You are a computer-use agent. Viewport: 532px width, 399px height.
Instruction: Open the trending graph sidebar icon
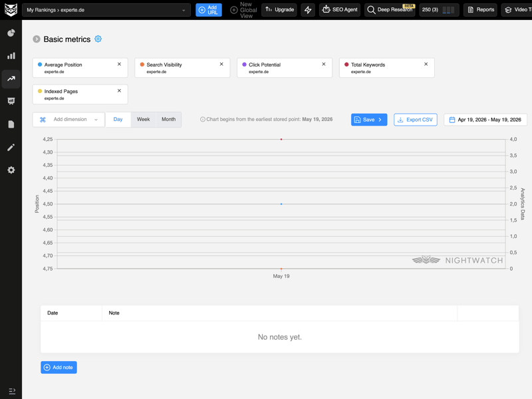pos(11,78)
